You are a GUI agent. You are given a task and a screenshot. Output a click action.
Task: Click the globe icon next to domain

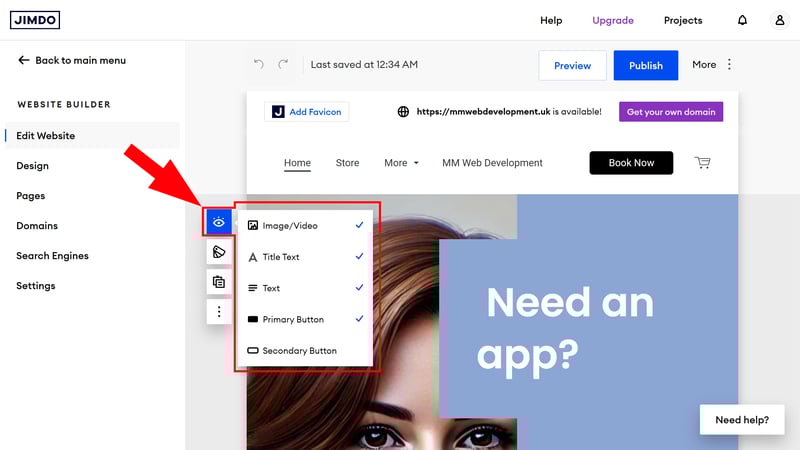(403, 112)
